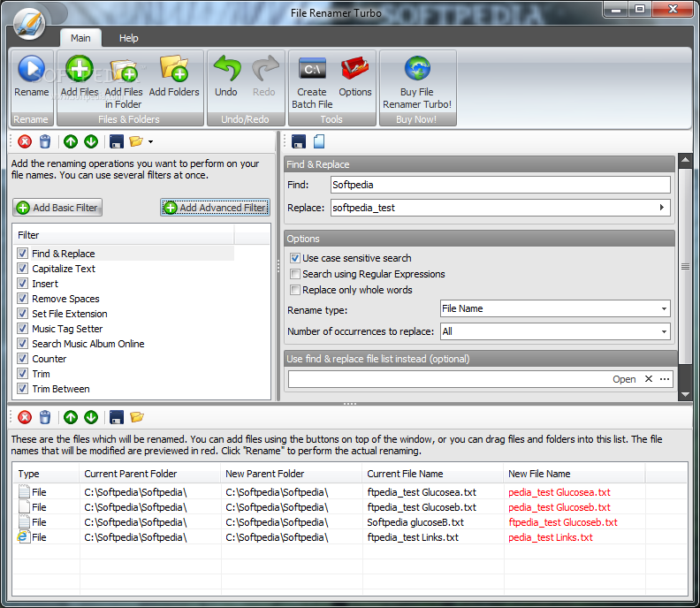Click in the Find text field

500,185
